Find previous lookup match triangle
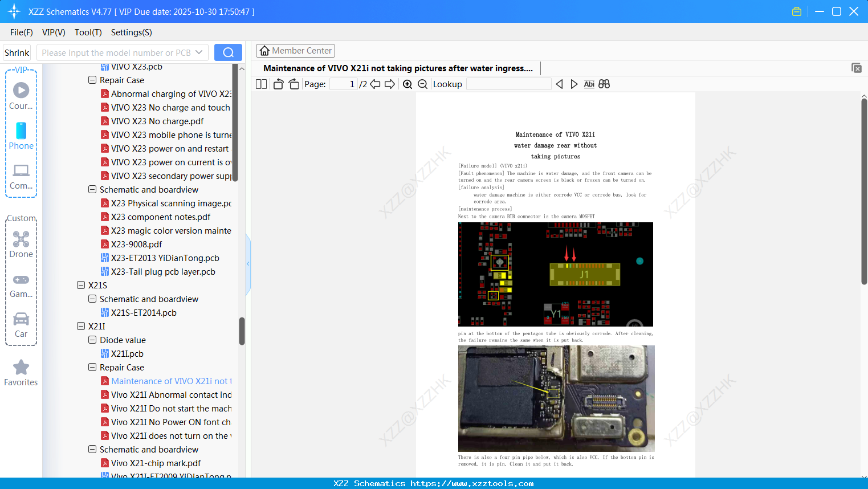This screenshot has width=868, height=489. pos(559,84)
